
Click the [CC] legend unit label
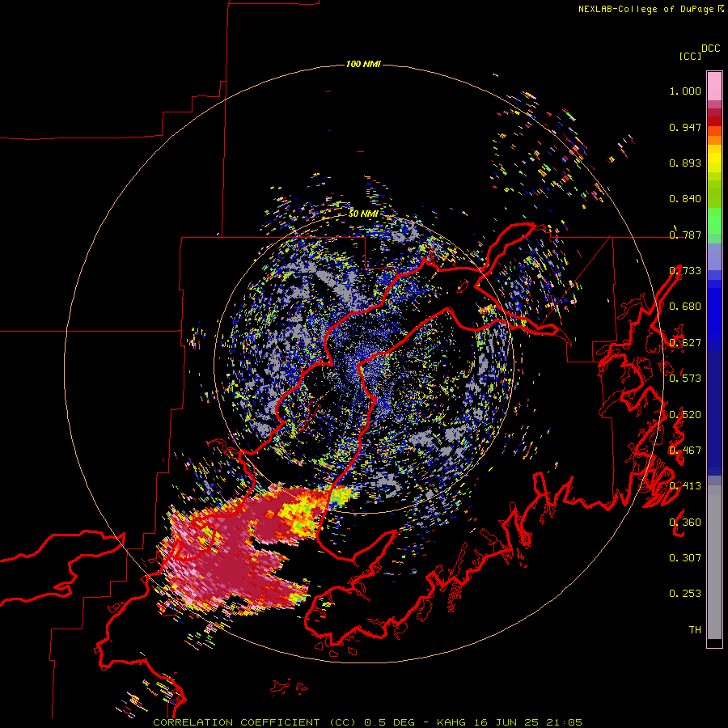[691, 56]
